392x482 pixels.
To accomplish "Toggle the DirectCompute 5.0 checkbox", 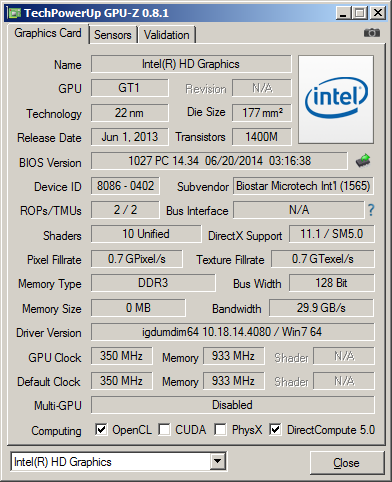I will (x=275, y=429).
